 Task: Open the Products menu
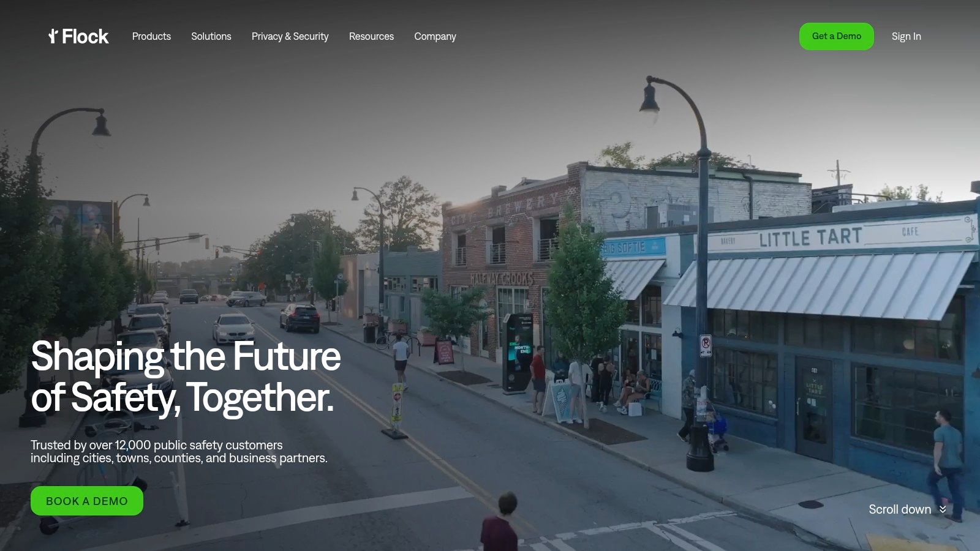tap(151, 36)
